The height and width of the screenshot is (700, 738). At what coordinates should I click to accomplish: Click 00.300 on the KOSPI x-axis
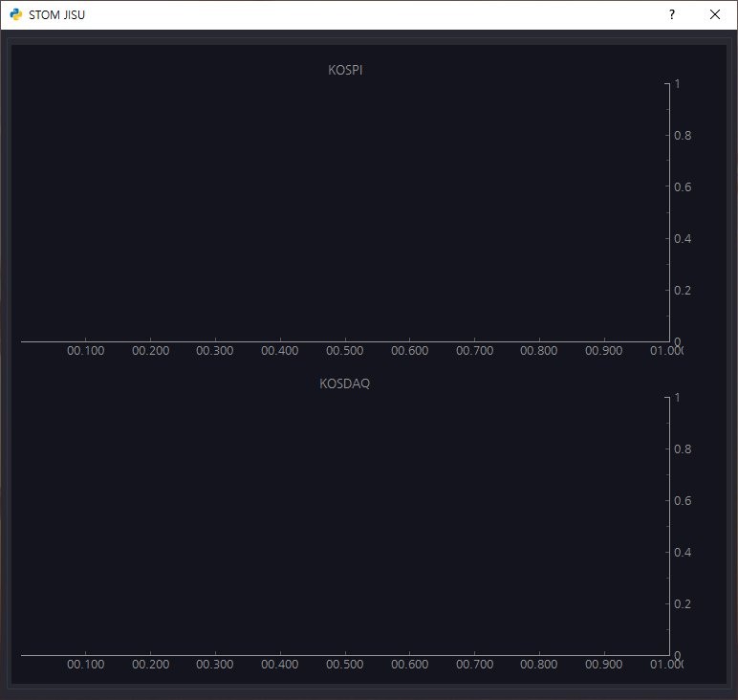click(x=215, y=351)
